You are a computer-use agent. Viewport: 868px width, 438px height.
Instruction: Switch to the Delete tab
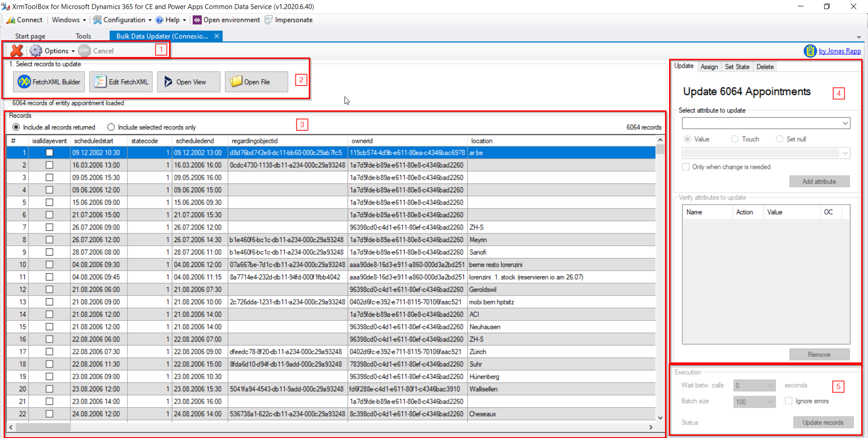[x=765, y=67]
